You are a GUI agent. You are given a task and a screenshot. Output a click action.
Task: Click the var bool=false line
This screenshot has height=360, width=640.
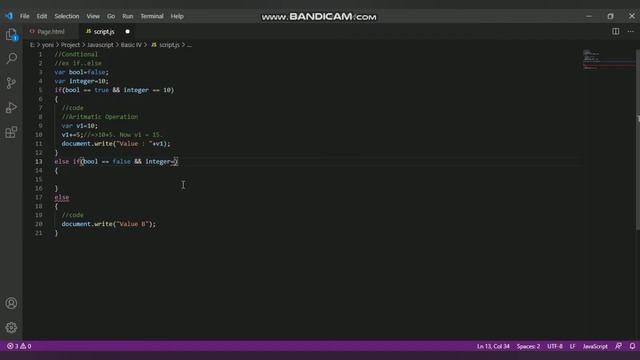click(82, 72)
